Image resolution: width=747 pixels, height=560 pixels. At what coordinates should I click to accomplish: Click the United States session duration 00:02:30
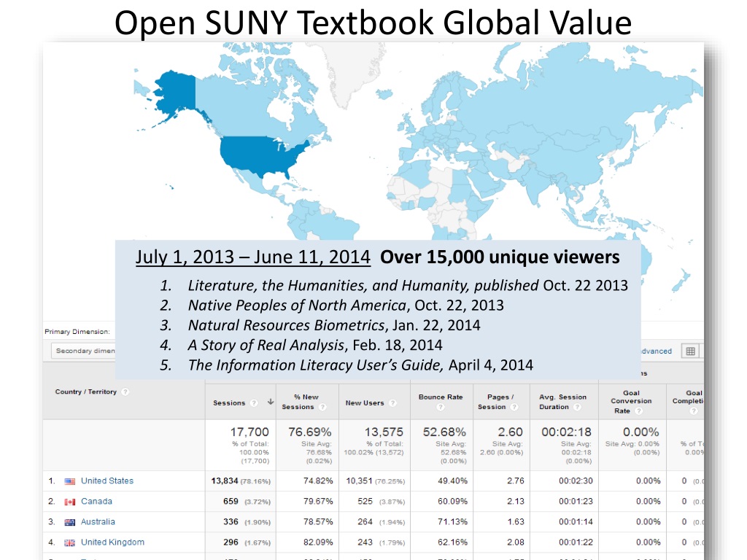pyautogui.click(x=576, y=481)
